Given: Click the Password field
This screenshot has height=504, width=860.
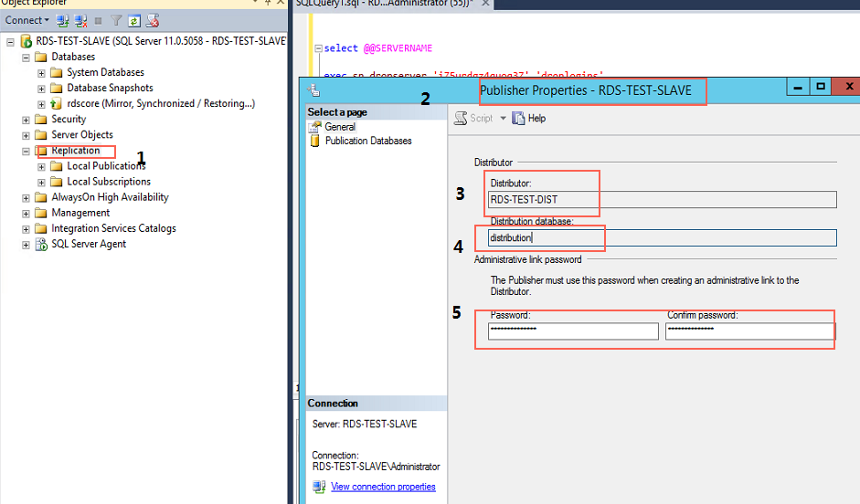Looking at the screenshot, I should pyautogui.click(x=573, y=331).
